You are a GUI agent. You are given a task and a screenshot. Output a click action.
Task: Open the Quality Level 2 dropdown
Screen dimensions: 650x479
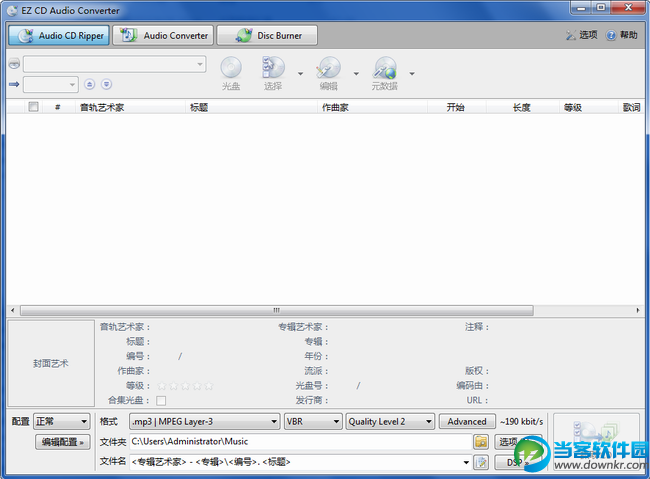(x=390, y=421)
